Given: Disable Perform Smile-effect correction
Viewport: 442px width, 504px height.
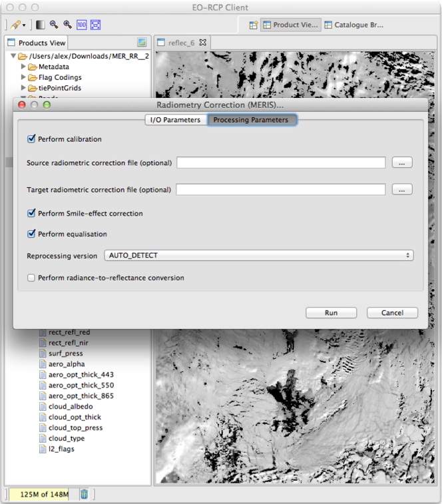Looking at the screenshot, I should click(x=31, y=214).
